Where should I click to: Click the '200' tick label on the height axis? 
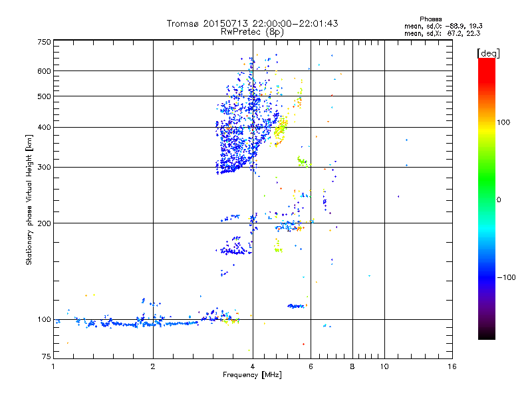(44, 223)
